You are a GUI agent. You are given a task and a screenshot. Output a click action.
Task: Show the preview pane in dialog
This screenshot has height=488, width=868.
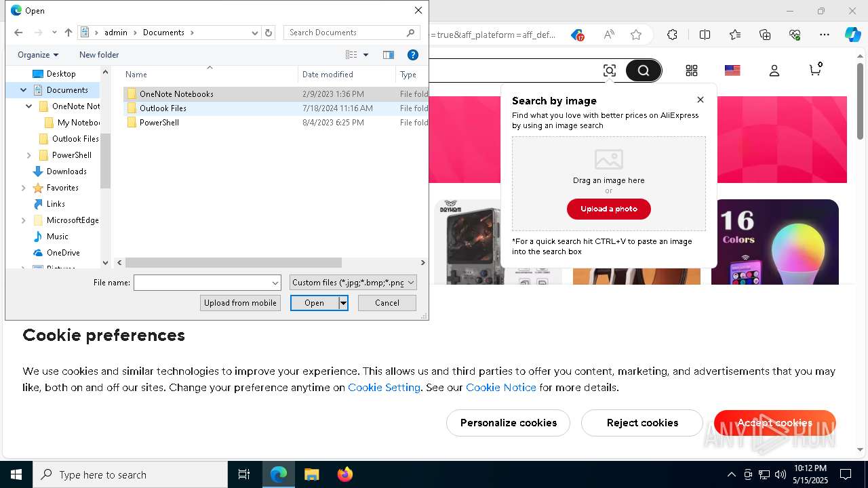point(389,55)
